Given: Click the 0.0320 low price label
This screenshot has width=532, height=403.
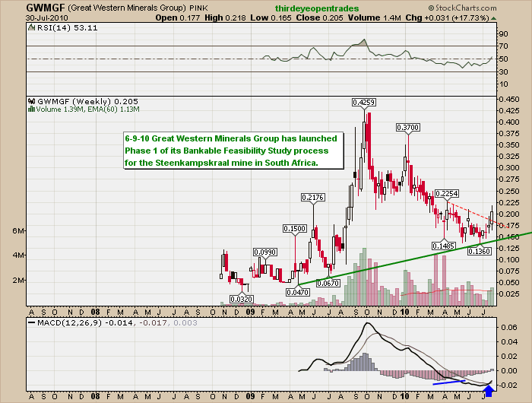Looking at the screenshot, I should tap(241, 299).
